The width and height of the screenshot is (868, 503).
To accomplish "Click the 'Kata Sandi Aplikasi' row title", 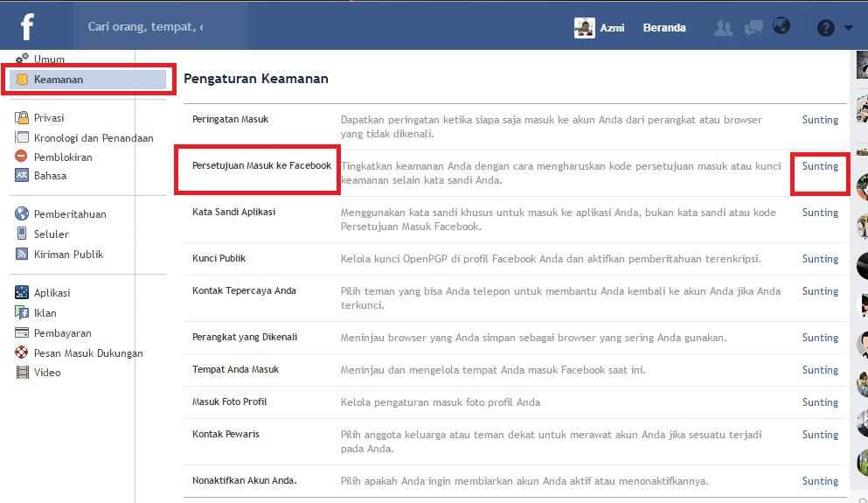I will pos(233,212).
